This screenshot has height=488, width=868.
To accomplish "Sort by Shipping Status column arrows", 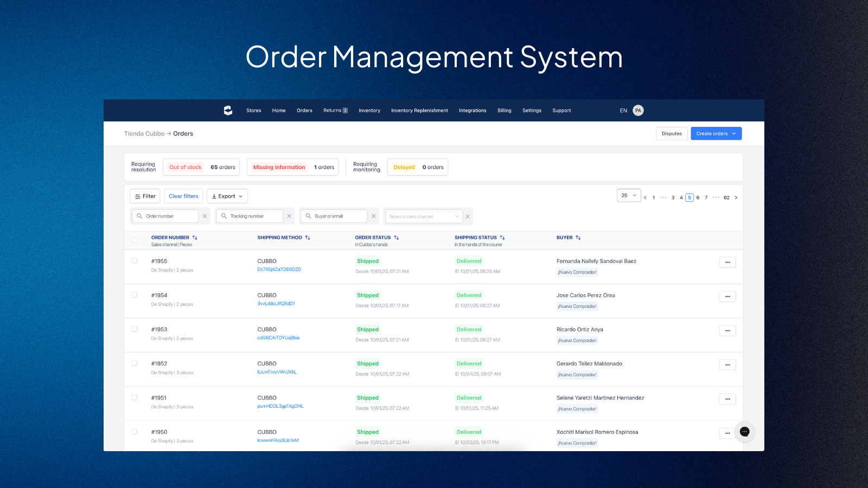I will pos(502,237).
